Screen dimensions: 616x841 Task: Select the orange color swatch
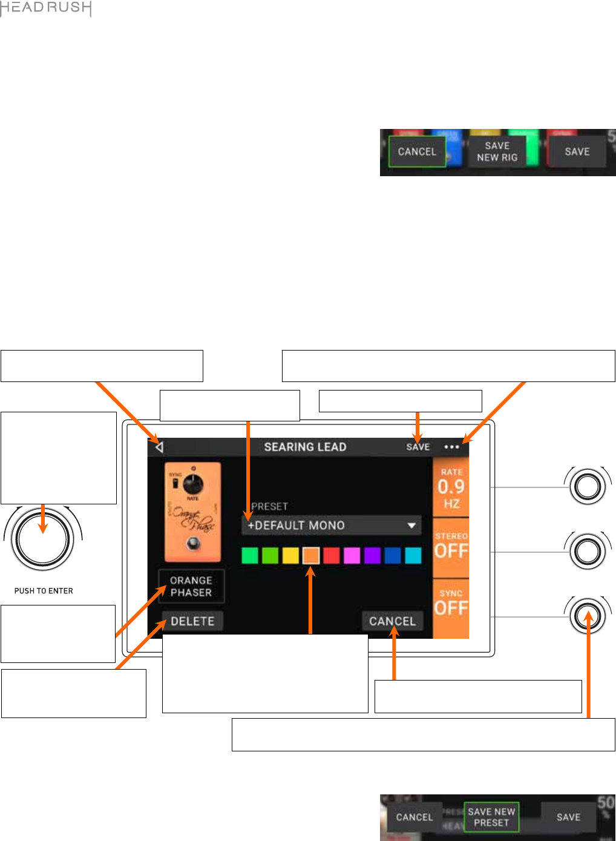(311, 555)
